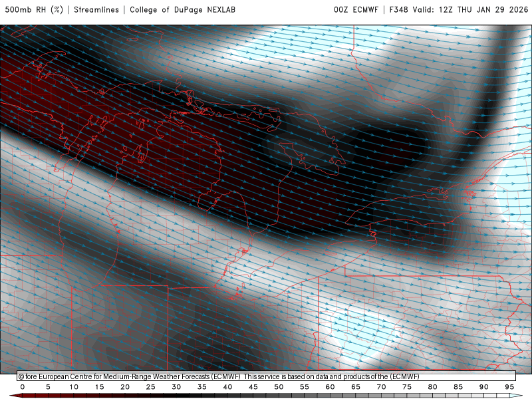532x399 pixels.
Task: Click the "45" color scale label
Action: (x=253, y=387)
